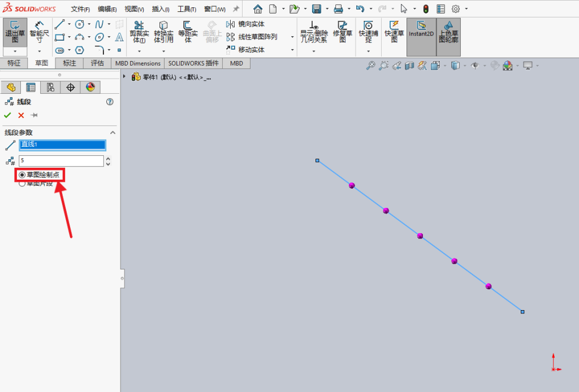The width and height of the screenshot is (579, 392).
Task: Open the dropdown arrow under 剪裁实体
Action: pyautogui.click(x=139, y=51)
